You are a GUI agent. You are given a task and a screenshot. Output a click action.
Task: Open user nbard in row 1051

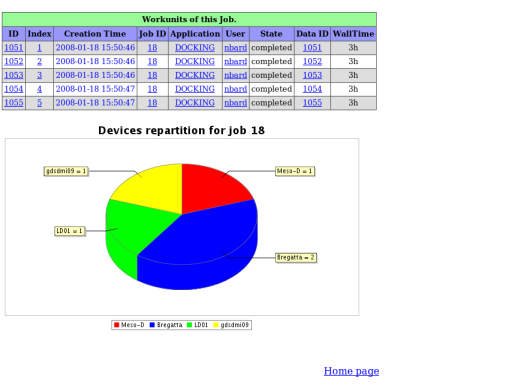pyautogui.click(x=236, y=48)
